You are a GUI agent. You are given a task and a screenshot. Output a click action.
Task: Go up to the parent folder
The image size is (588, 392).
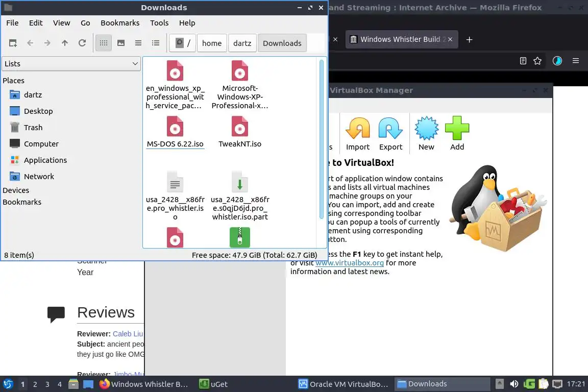pos(65,43)
